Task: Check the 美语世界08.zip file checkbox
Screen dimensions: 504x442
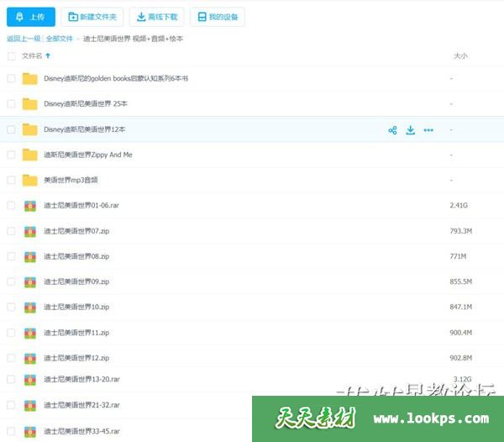Action: click(11, 256)
